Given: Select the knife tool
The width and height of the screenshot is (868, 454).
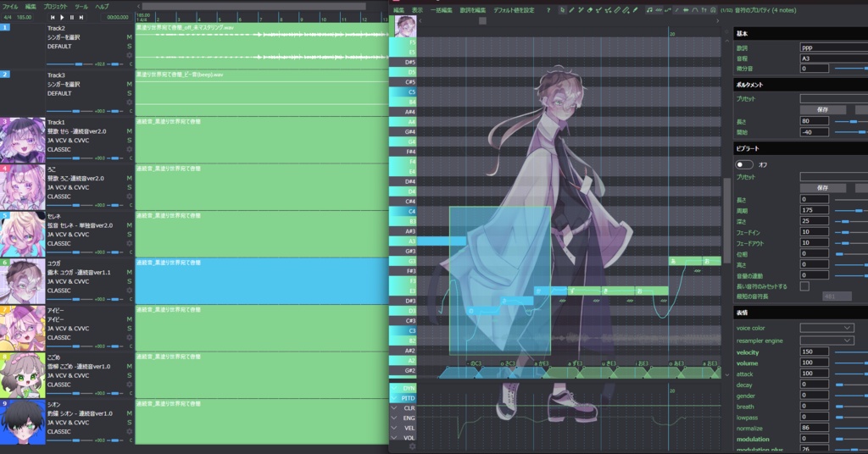Looking at the screenshot, I should click(635, 10).
